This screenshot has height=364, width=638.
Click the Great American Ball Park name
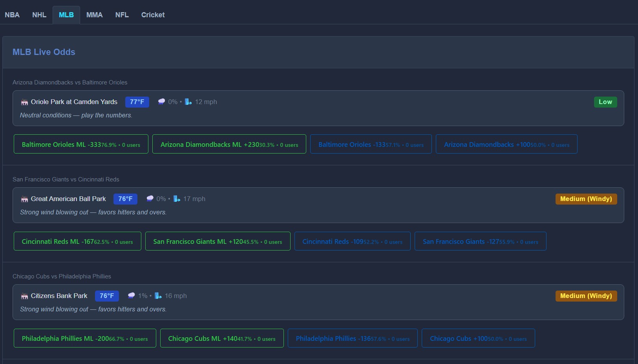pyautogui.click(x=68, y=199)
